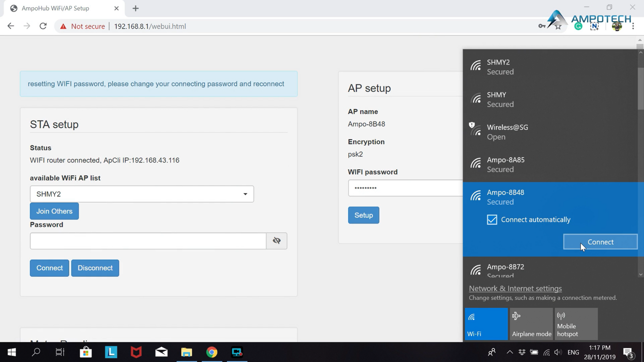Viewport: 644px width, 362px height.
Task: Toggle STA password visibility eye icon
Action: pos(277,241)
